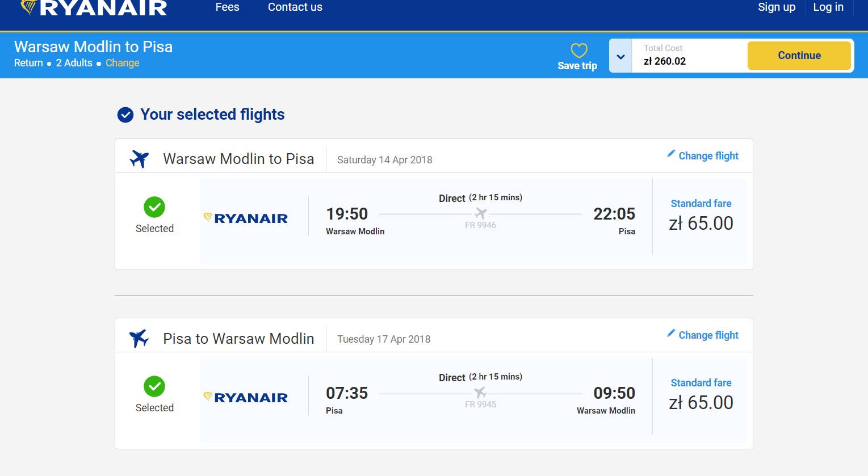868x476 pixels.
Task: Click the blue checkmark beside Your selected flights
Action: pos(125,115)
